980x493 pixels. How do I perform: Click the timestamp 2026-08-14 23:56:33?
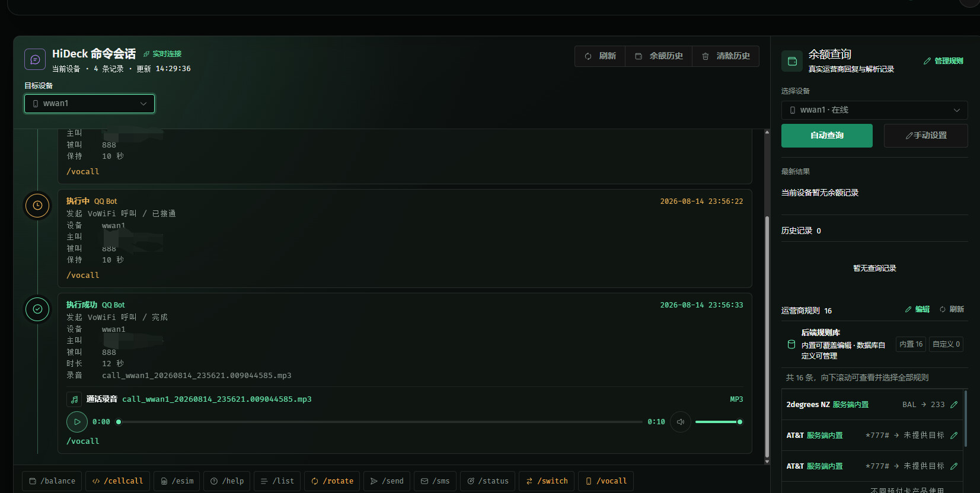click(701, 305)
